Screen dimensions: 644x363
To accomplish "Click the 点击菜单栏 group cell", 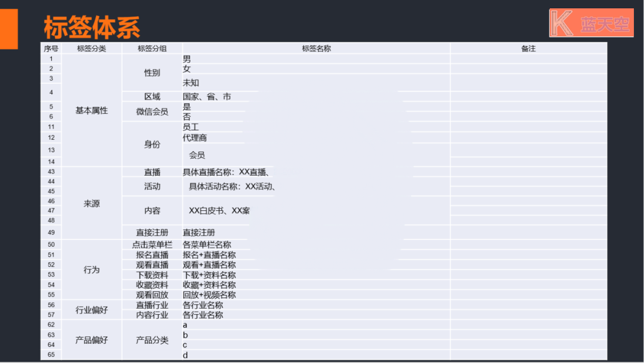I will coord(152,245).
